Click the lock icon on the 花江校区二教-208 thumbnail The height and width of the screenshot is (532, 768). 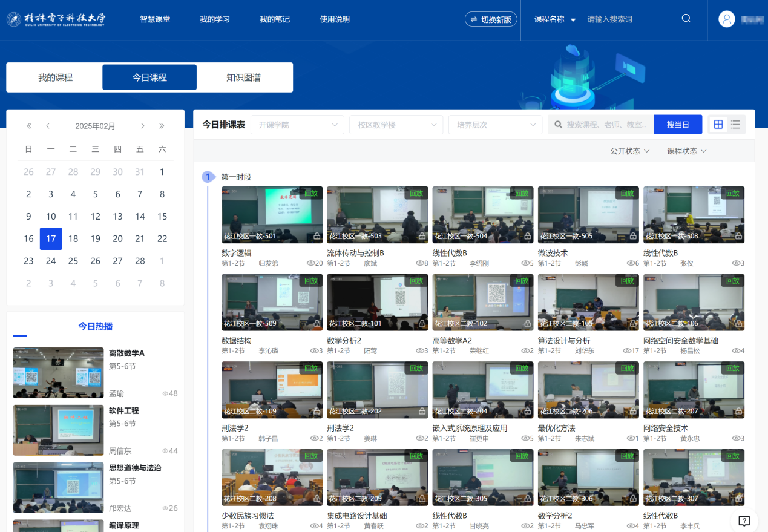point(317,499)
